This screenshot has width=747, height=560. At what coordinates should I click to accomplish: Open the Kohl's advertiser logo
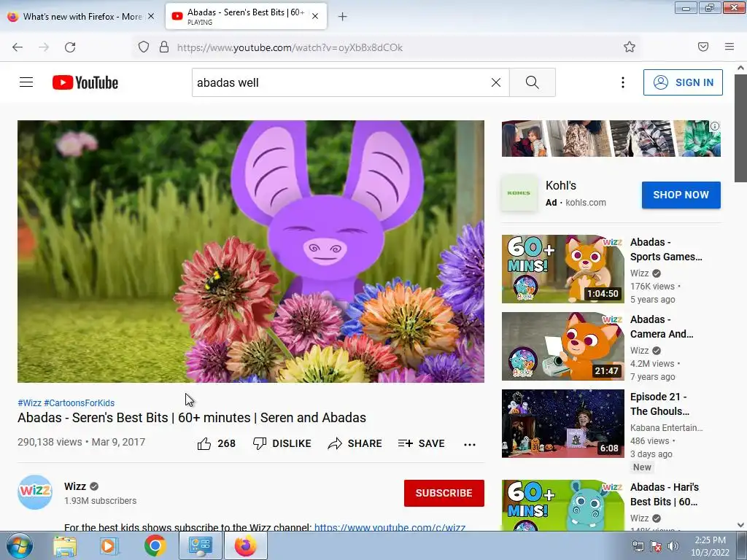point(519,192)
